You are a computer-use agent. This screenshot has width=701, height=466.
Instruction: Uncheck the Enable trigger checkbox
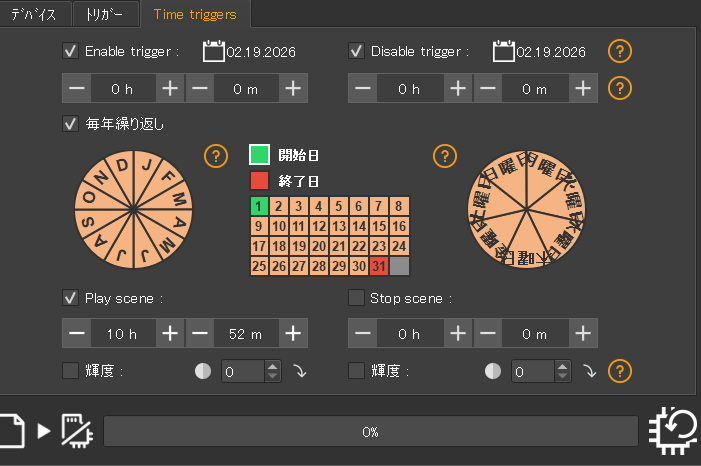[71, 51]
